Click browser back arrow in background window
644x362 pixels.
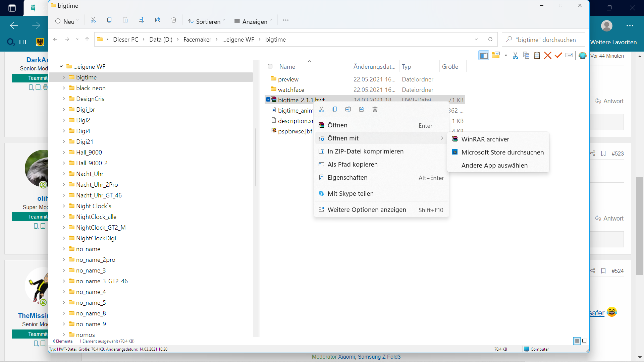pyautogui.click(x=14, y=25)
